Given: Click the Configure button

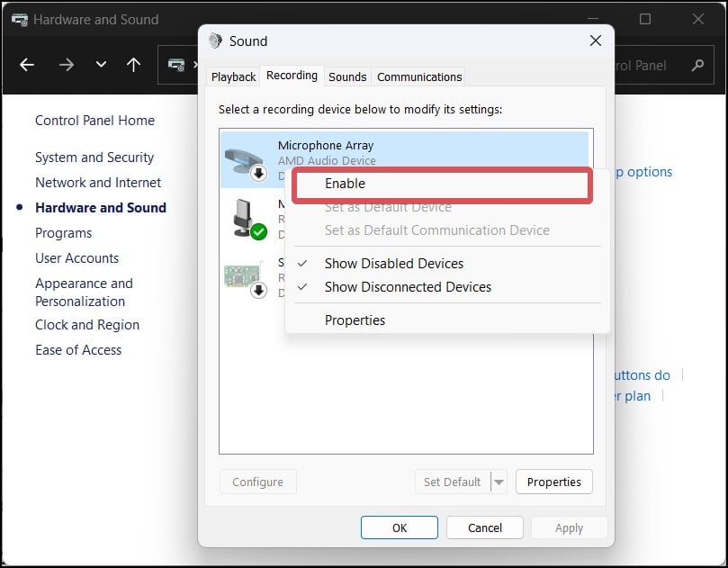Looking at the screenshot, I should tap(257, 482).
